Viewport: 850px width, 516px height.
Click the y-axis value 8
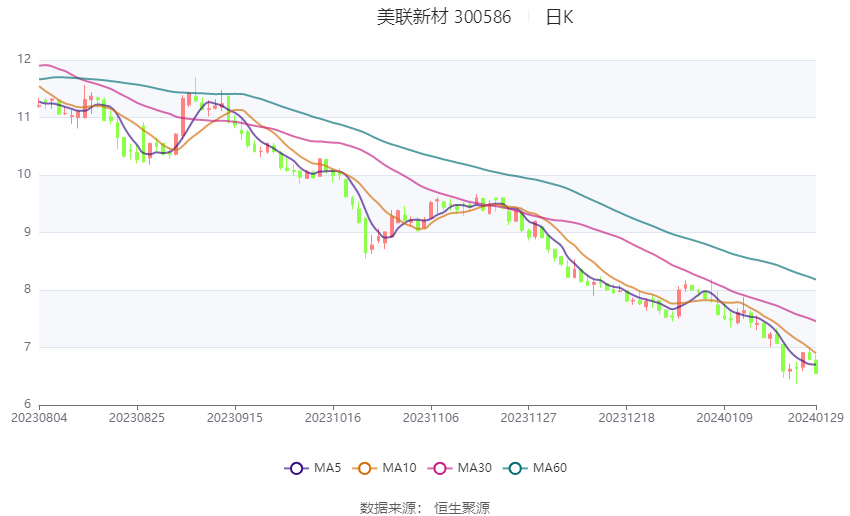coord(28,289)
